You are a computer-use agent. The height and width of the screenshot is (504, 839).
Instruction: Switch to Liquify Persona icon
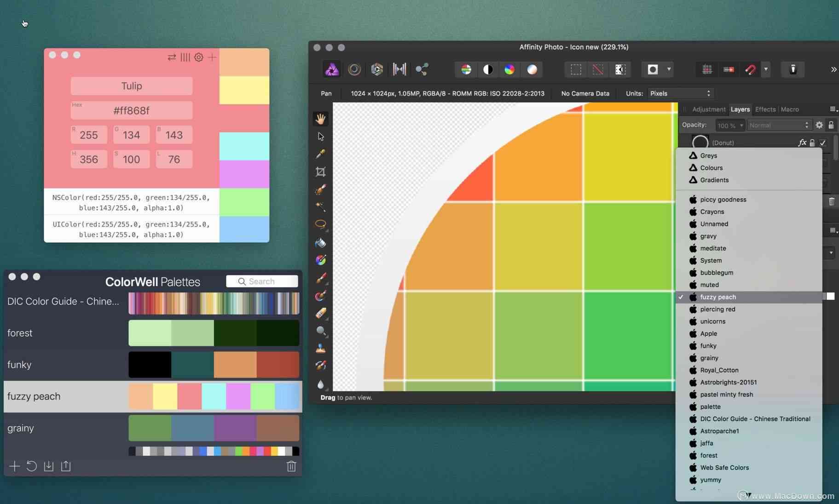pyautogui.click(x=354, y=69)
